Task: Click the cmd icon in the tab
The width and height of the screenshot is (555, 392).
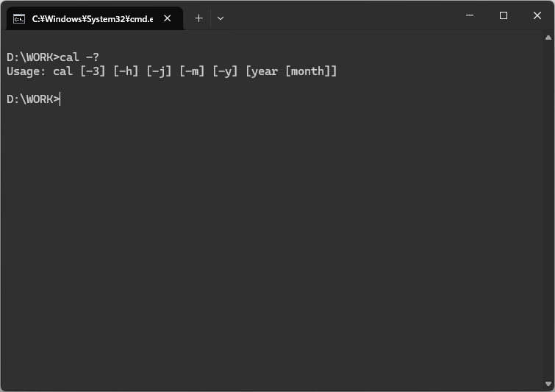Action: (19, 19)
